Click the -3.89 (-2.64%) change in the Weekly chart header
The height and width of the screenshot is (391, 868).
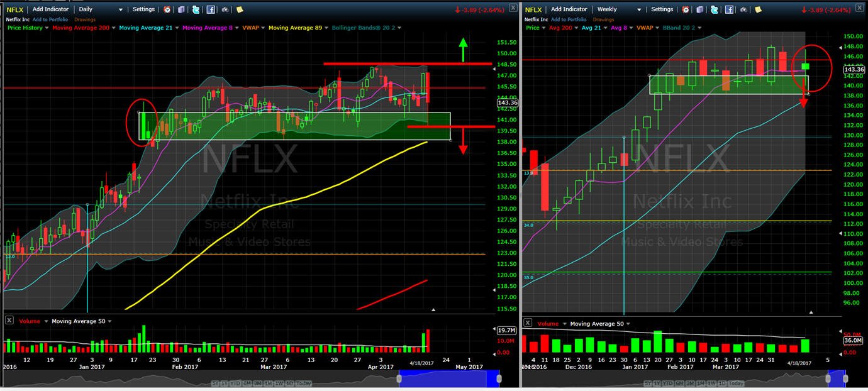click(826, 9)
